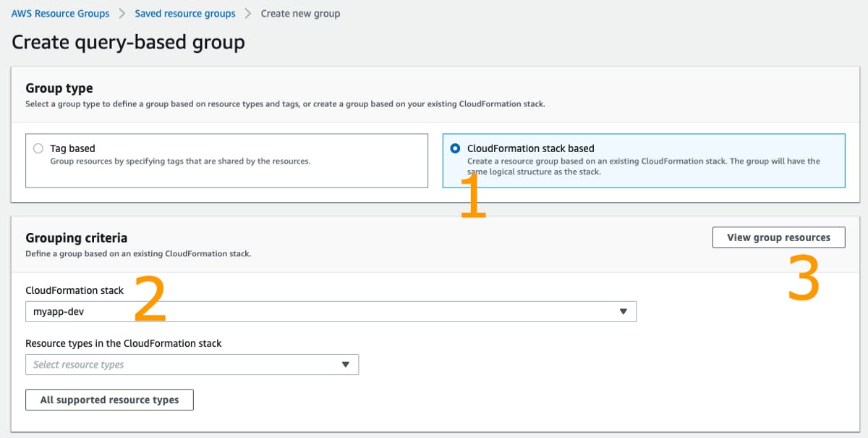Click the "View group resources" button
The height and width of the screenshot is (438, 868).
(778, 237)
